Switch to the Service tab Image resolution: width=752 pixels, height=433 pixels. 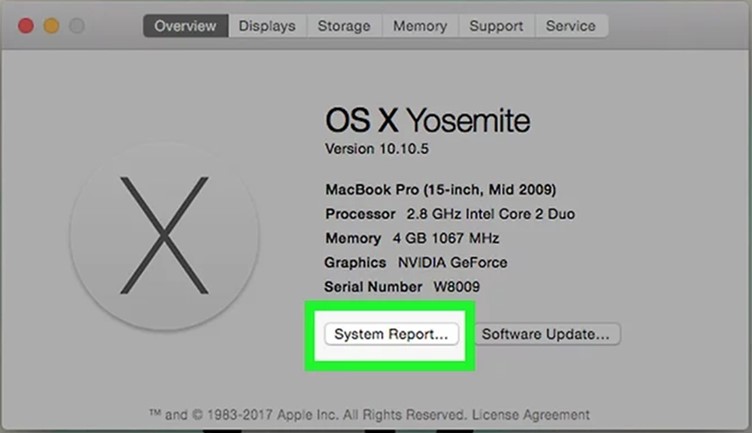click(x=571, y=26)
